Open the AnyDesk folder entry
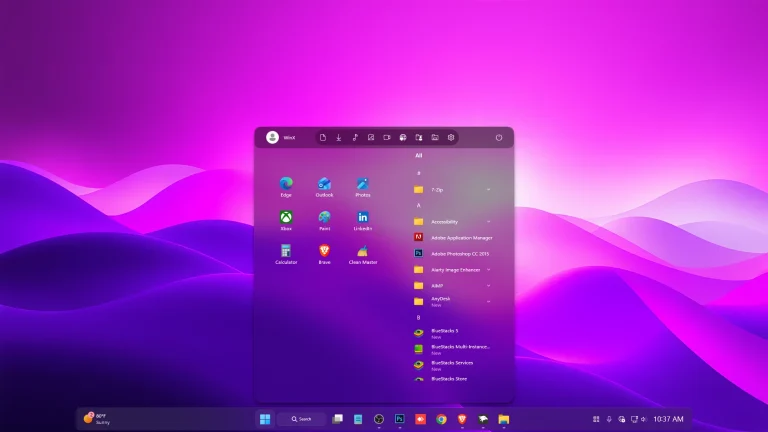 (453, 302)
